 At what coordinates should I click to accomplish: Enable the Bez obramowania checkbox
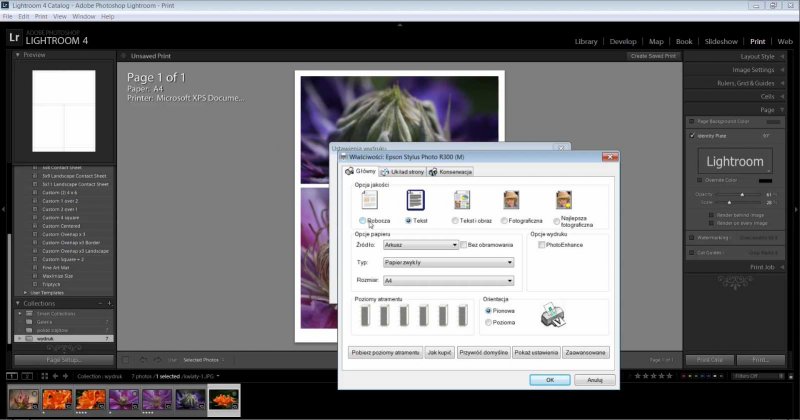tap(464, 244)
